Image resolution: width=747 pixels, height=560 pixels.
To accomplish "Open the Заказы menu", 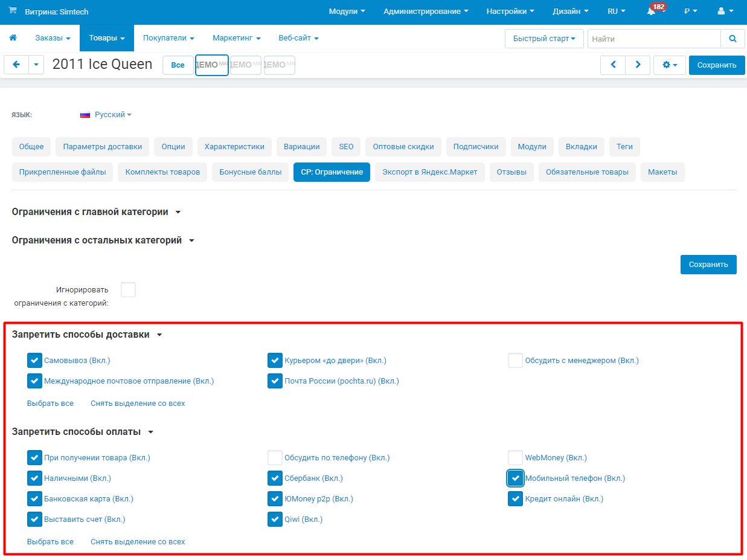I will [x=53, y=38].
